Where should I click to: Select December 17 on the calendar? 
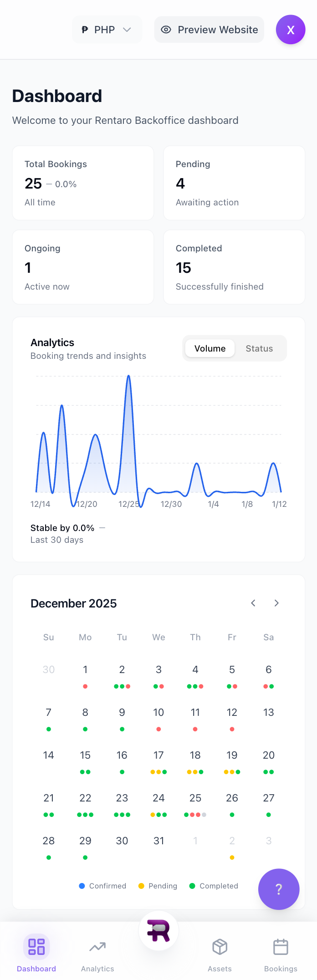point(158,761)
